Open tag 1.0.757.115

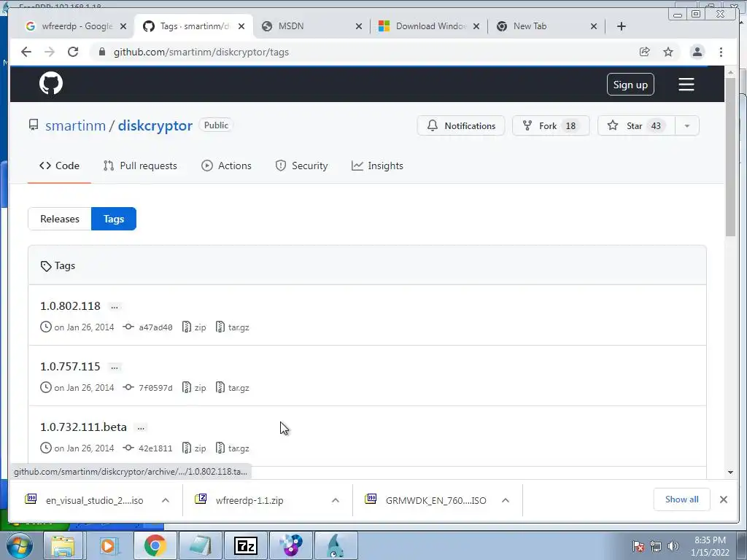(x=71, y=367)
